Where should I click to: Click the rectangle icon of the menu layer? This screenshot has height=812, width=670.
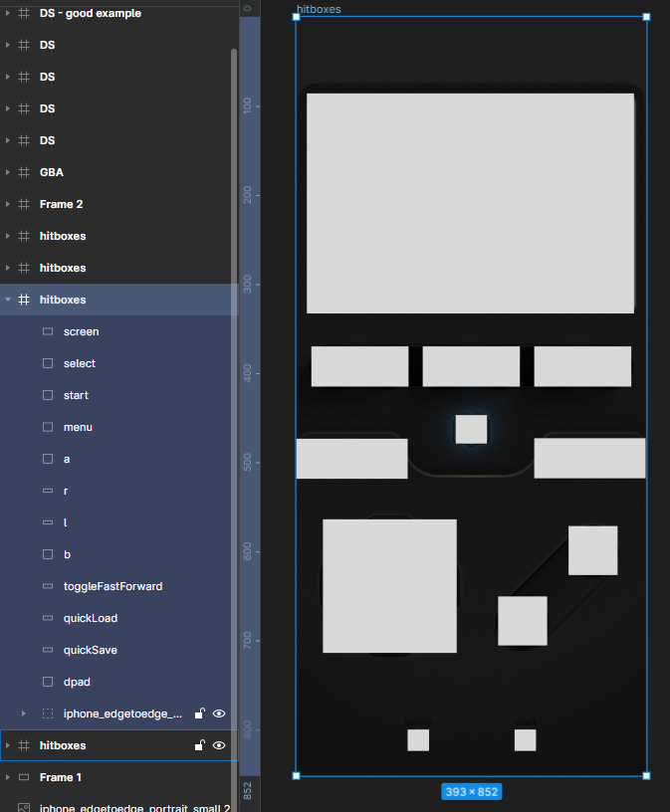48,427
